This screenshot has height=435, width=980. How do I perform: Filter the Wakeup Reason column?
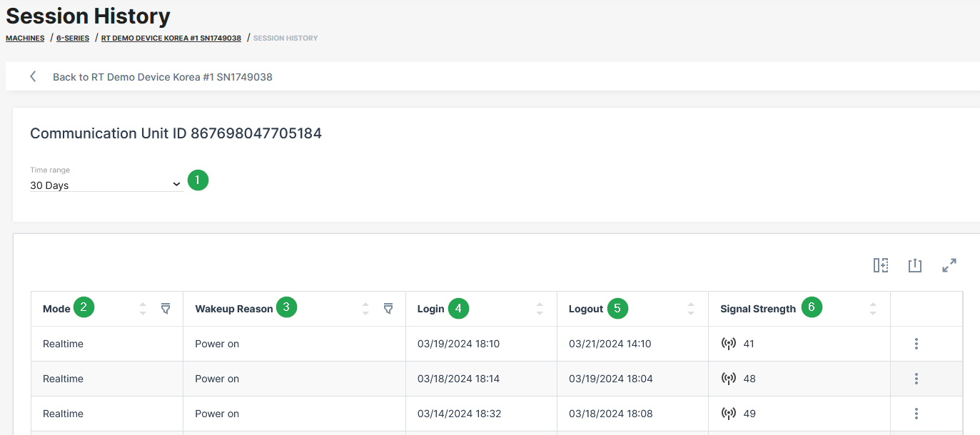tap(388, 309)
